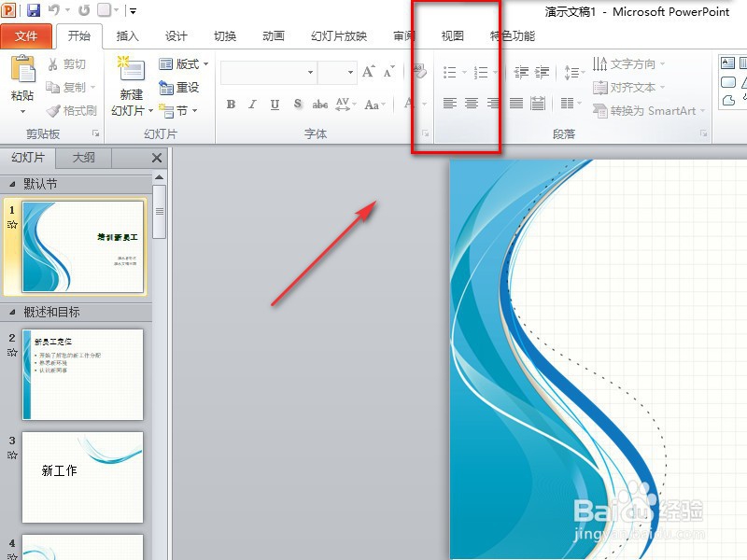Open the 字体 group dialog launcher

[425, 133]
